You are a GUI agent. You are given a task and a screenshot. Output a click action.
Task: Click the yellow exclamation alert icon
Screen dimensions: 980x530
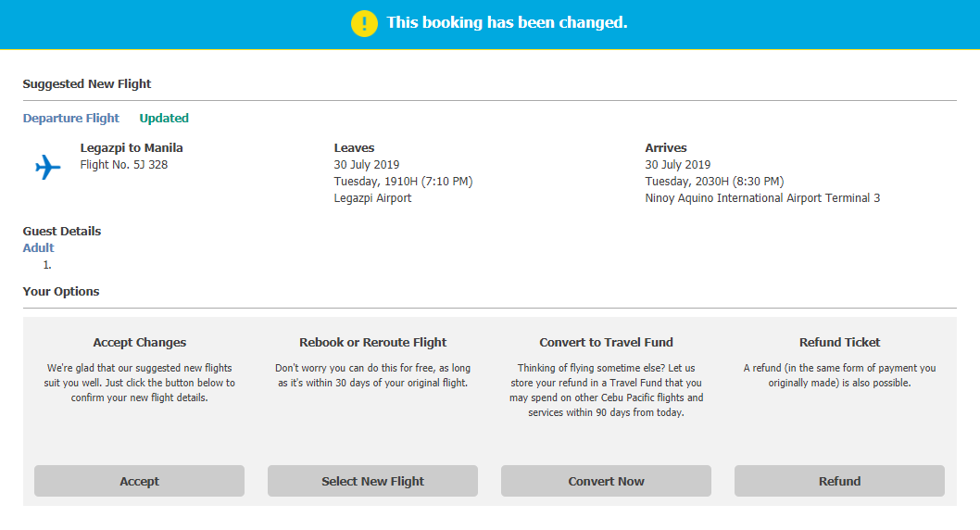pos(364,23)
